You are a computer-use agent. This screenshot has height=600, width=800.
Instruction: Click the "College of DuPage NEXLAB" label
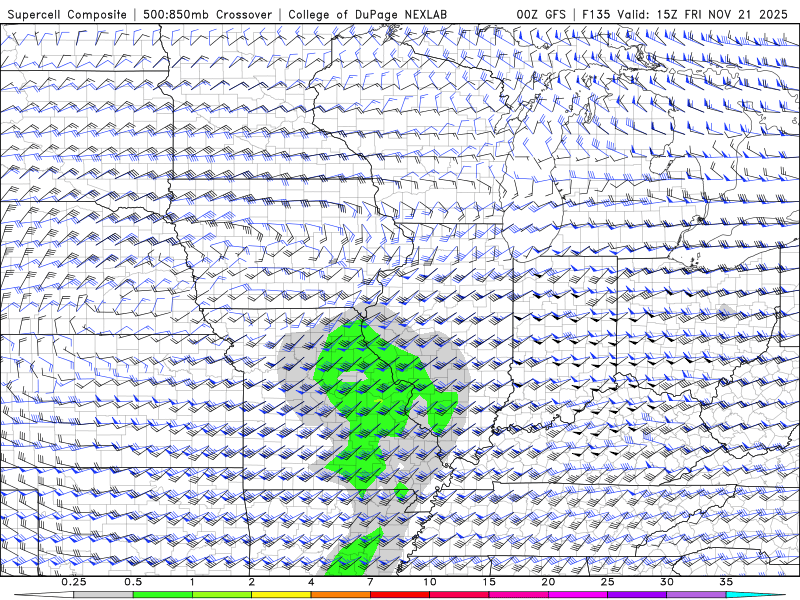(x=367, y=14)
